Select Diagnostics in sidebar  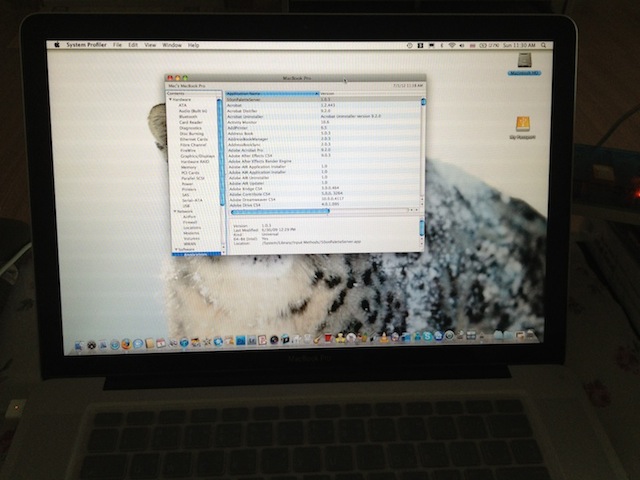point(191,128)
